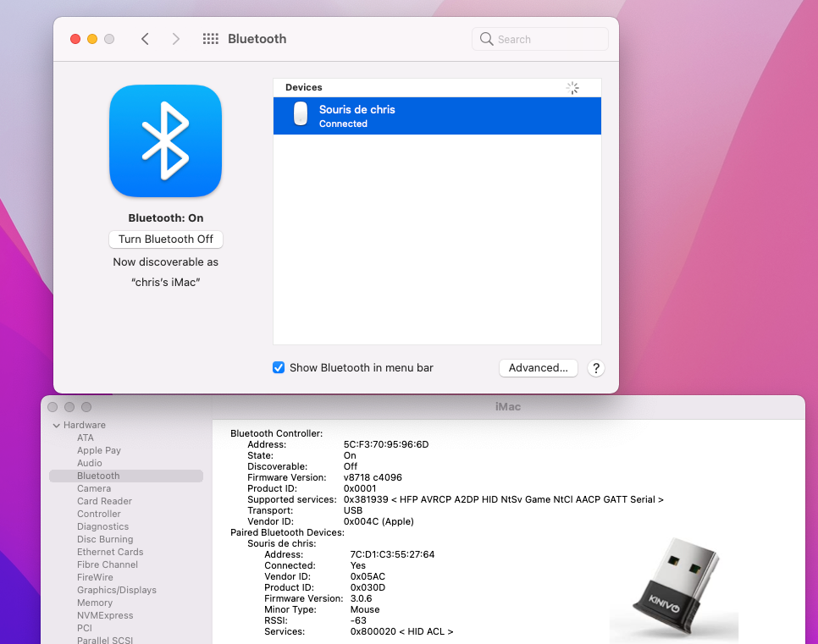This screenshot has width=818, height=644.
Task: Select Camera in hardware sidebar
Action: tap(94, 488)
